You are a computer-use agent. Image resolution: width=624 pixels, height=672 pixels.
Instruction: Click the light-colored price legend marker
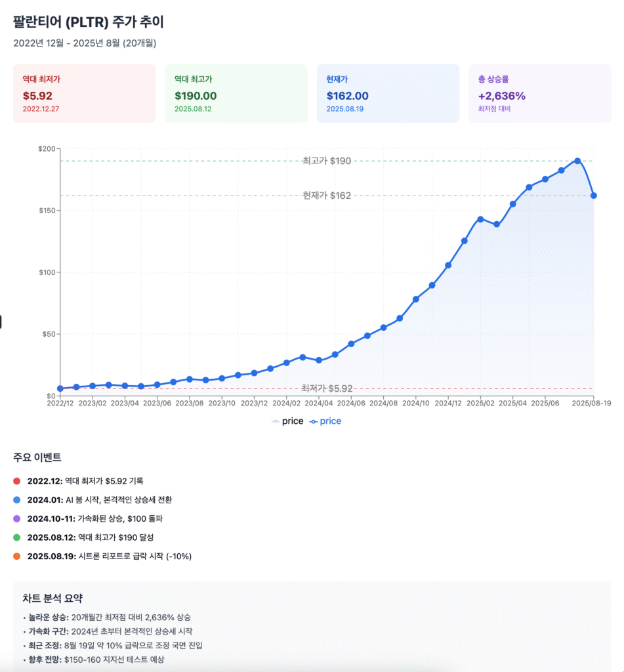(275, 422)
